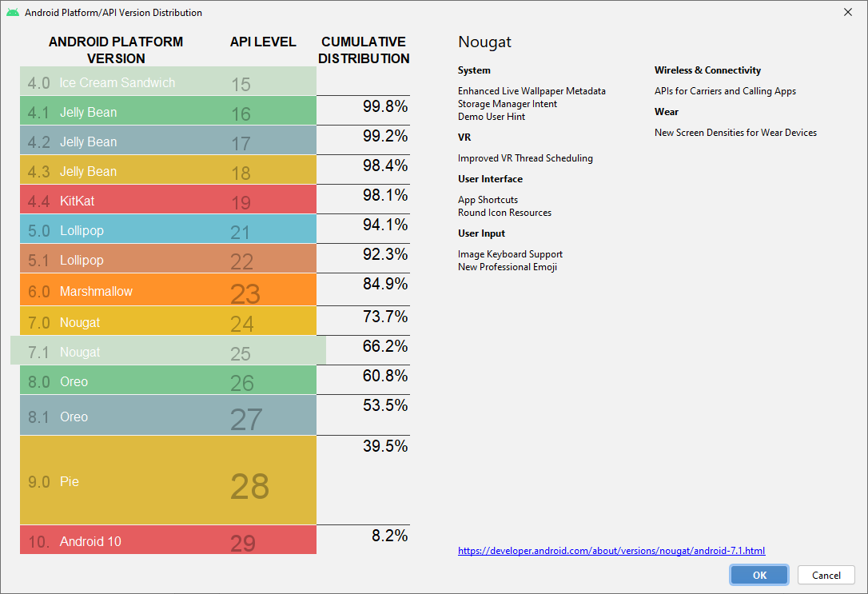Select the 8.0 Oreo row
868x594 pixels.
[168, 381]
